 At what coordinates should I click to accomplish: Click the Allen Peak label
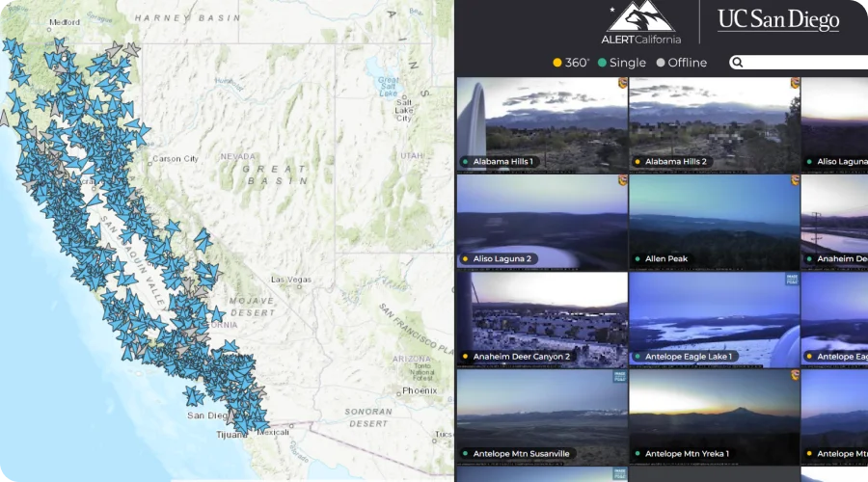[x=665, y=258]
